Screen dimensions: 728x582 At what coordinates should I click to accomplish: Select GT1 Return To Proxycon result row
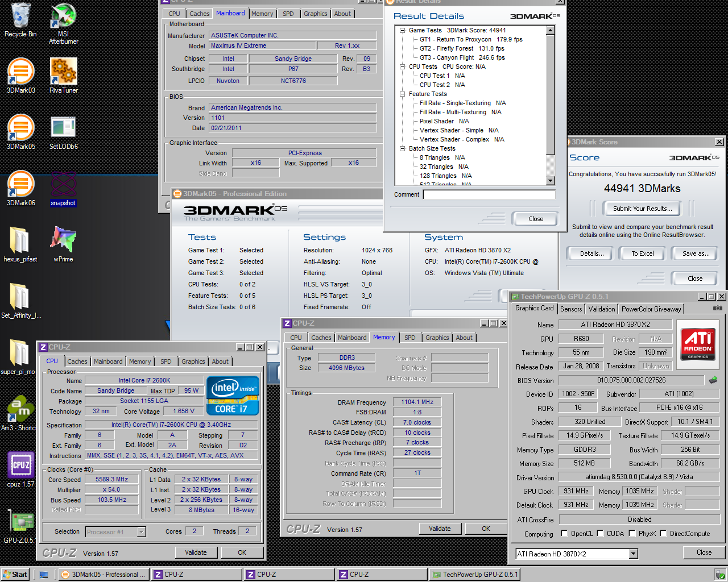[471, 39]
